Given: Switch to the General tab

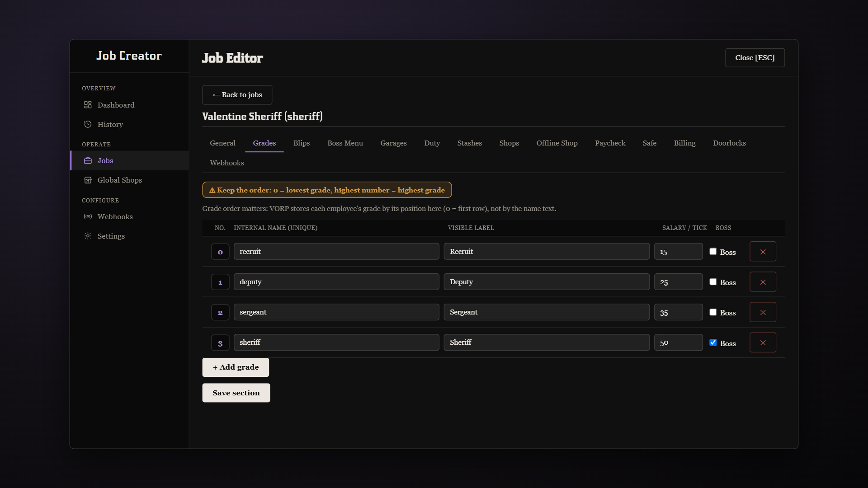Looking at the screenshot, I should 222,143.
